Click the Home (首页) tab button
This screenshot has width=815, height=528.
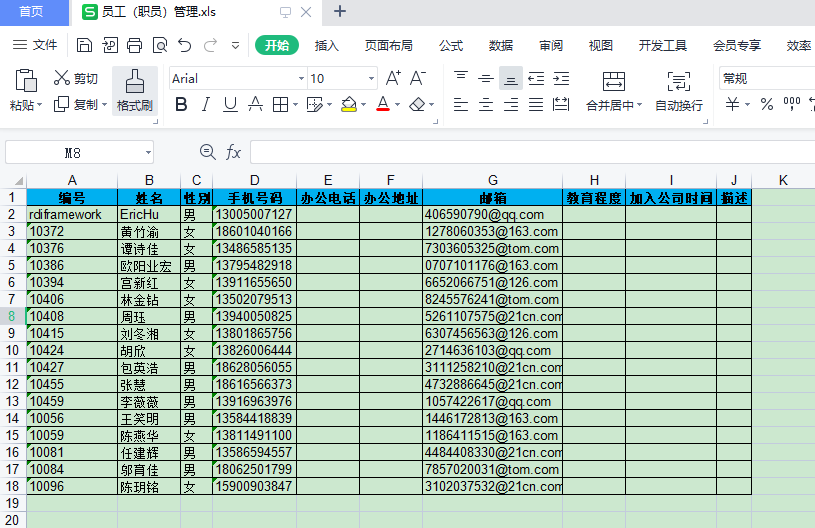31,12
